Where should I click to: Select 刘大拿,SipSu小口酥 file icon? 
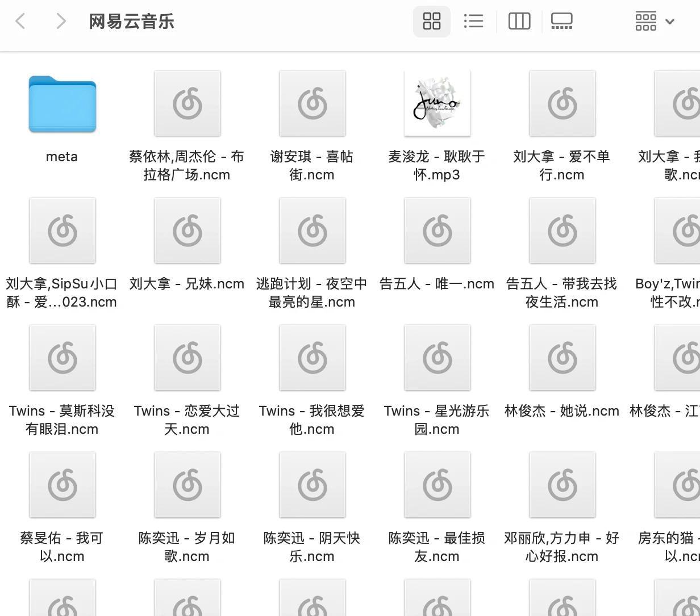[63, 231]
